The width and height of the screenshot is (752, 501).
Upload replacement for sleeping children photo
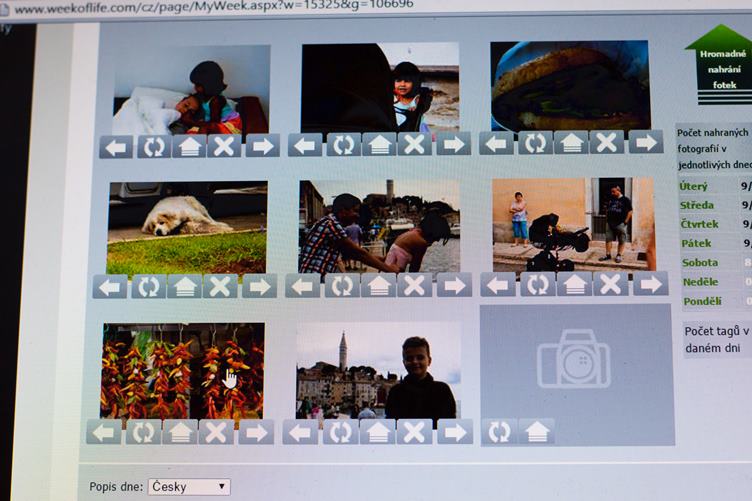pos(189,146)
